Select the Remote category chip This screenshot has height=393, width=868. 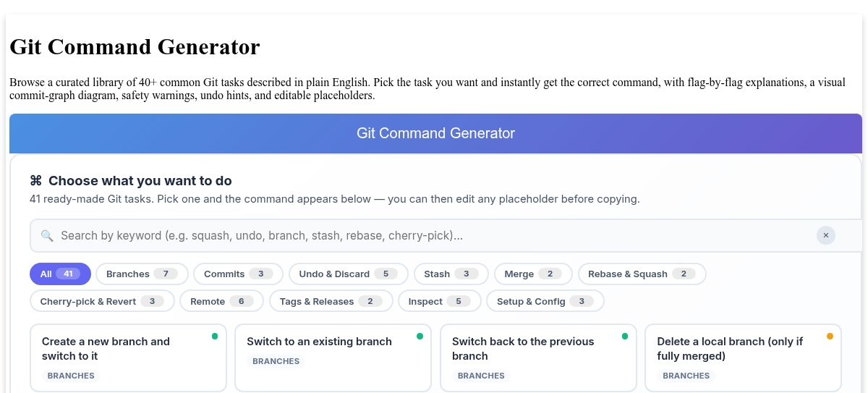[222, 301]
